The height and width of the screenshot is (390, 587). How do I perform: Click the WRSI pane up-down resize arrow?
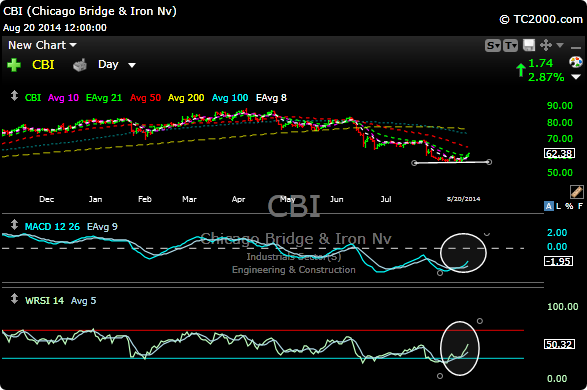[14, 299]
